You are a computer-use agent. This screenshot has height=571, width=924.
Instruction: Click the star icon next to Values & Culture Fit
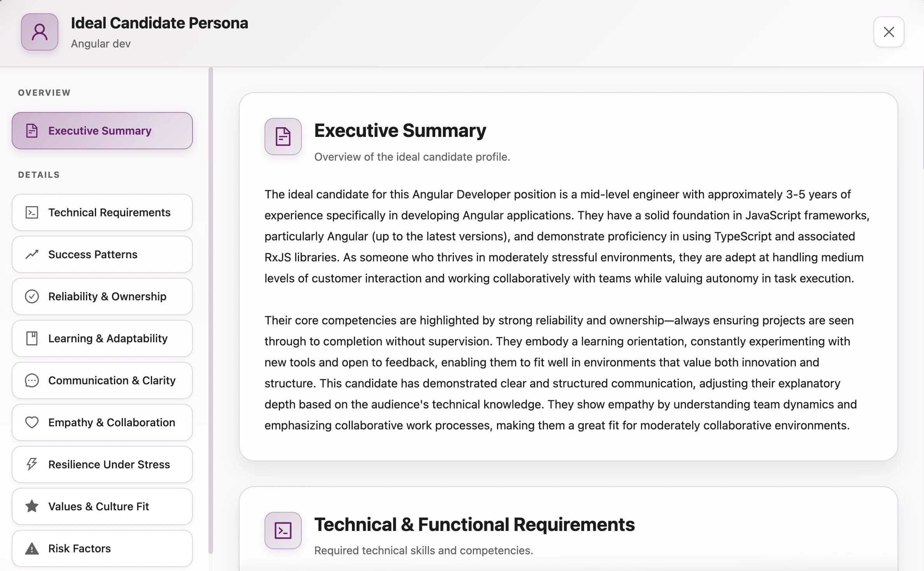31,506
